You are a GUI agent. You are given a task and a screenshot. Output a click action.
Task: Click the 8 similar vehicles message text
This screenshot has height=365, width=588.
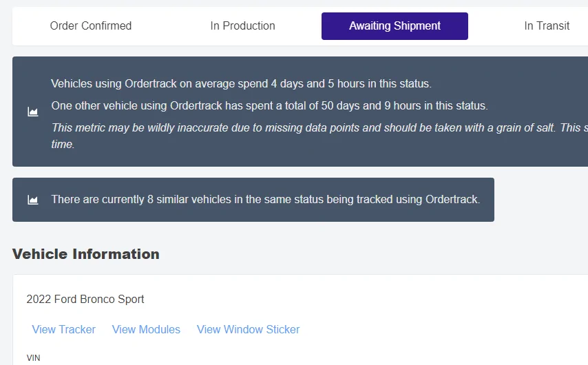tap(265, 200)
